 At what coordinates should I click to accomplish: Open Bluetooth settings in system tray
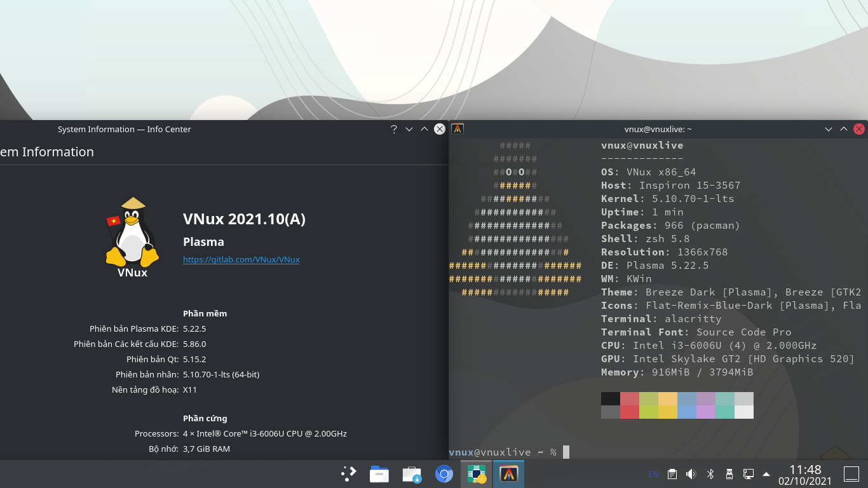[710, 474]
